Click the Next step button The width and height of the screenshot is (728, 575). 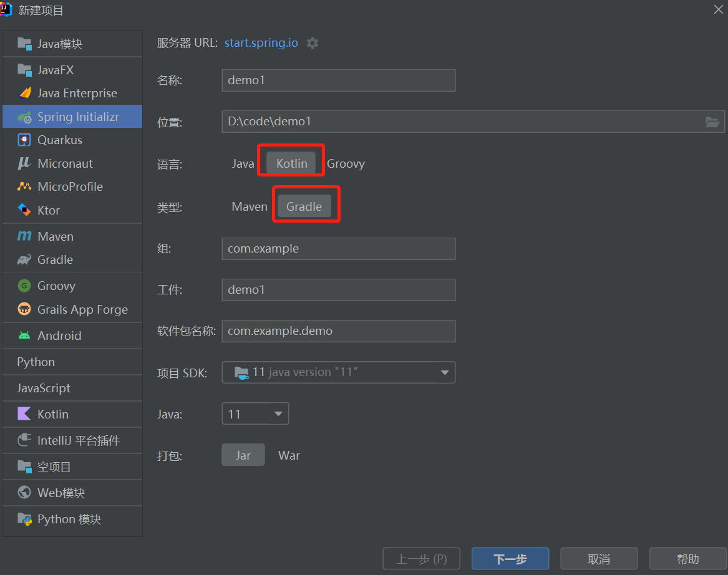510,559
